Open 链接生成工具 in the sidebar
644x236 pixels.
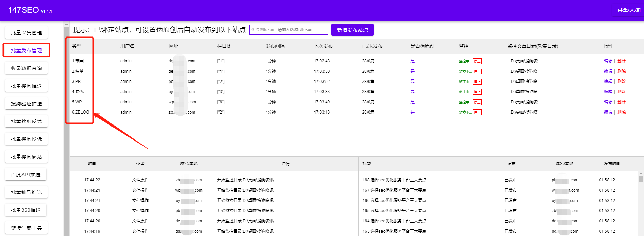tap(26, 228)
